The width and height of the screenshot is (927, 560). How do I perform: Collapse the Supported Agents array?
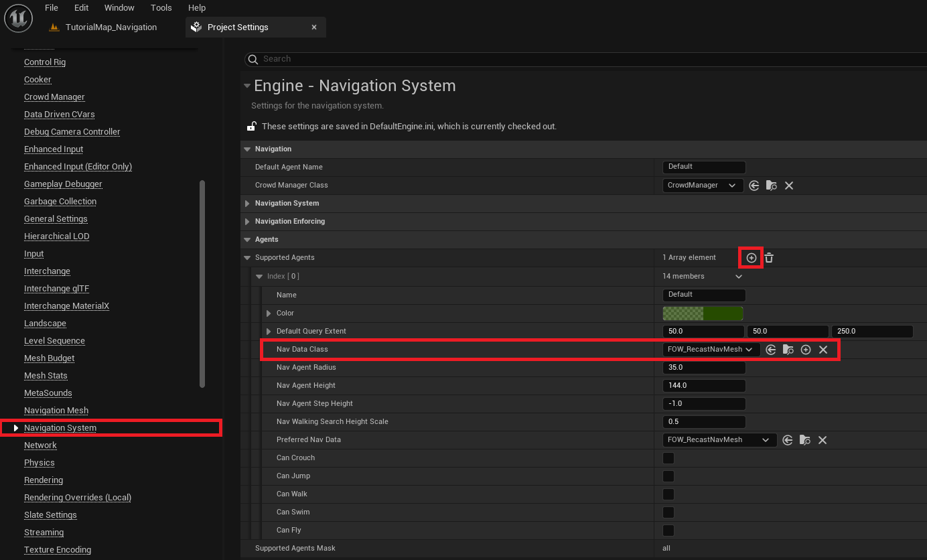tap(247, 258)
